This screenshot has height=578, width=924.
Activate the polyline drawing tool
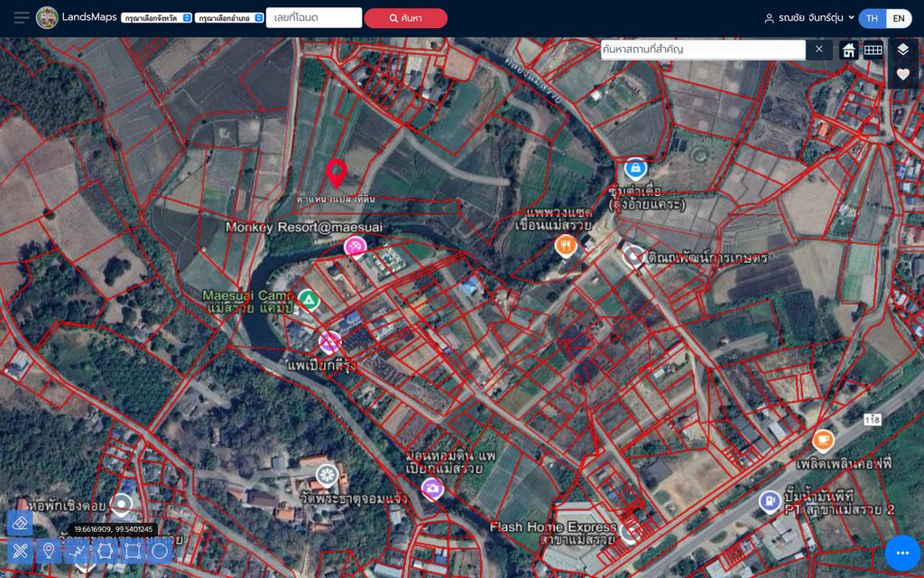click(77, 552)
